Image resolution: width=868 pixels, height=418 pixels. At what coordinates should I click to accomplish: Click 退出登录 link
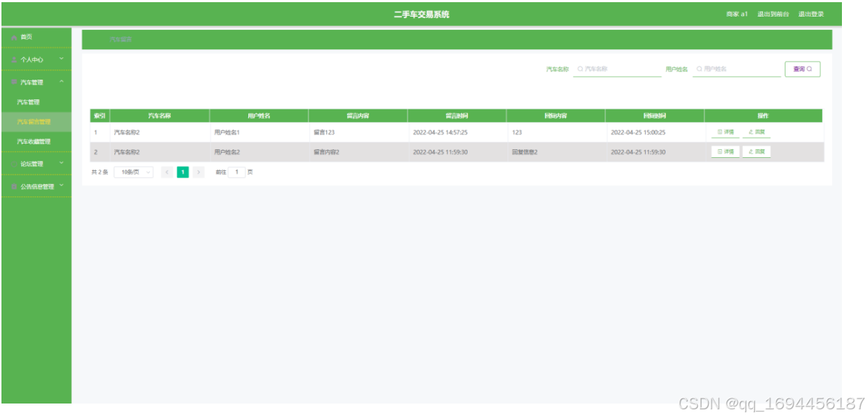point(811,14)
